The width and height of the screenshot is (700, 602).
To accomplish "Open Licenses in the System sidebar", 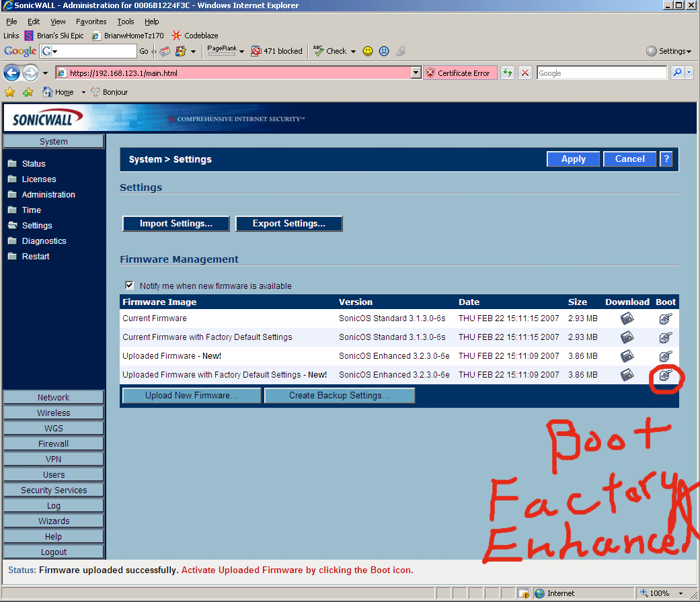I will (x=39, y=179).
